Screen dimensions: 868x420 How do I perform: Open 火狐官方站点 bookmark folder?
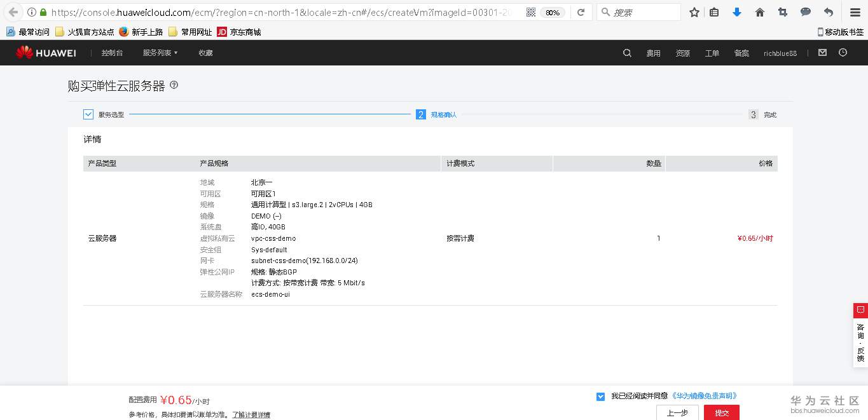(x=85, y=32)
